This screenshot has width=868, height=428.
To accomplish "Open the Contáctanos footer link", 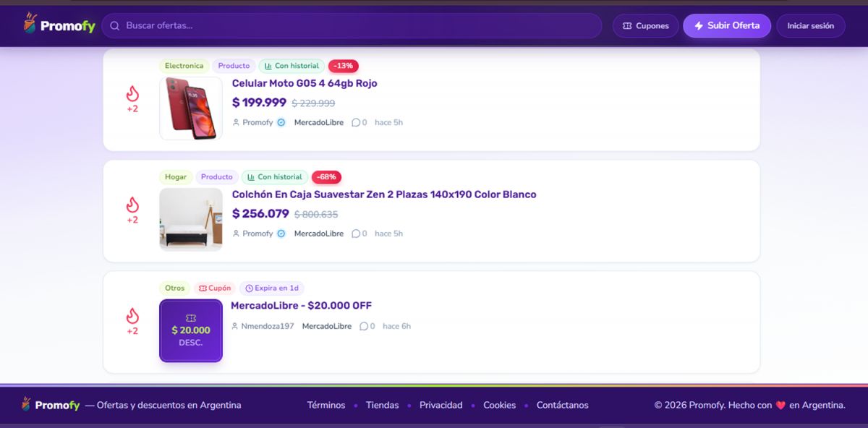I will pyautogui.click(x=563, y=406).
